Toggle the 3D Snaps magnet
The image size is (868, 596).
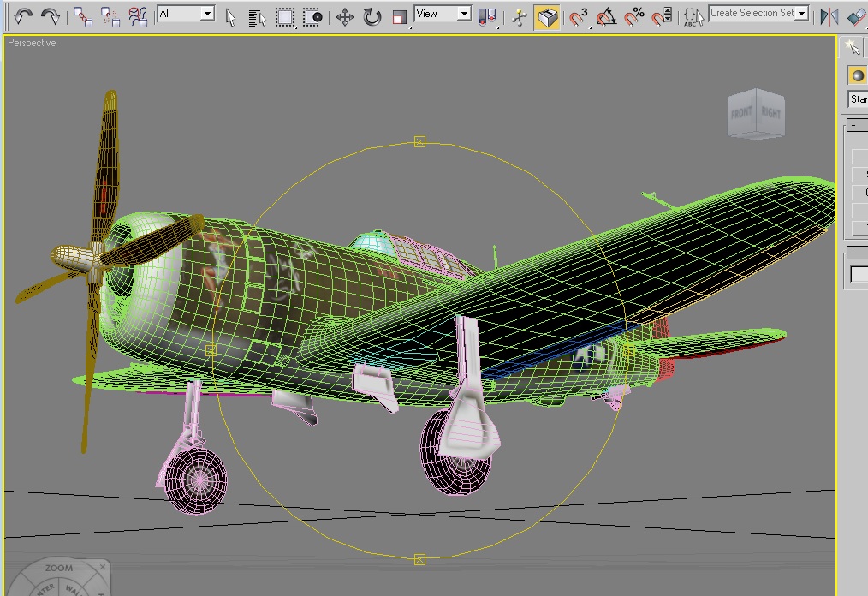(579, 17)
